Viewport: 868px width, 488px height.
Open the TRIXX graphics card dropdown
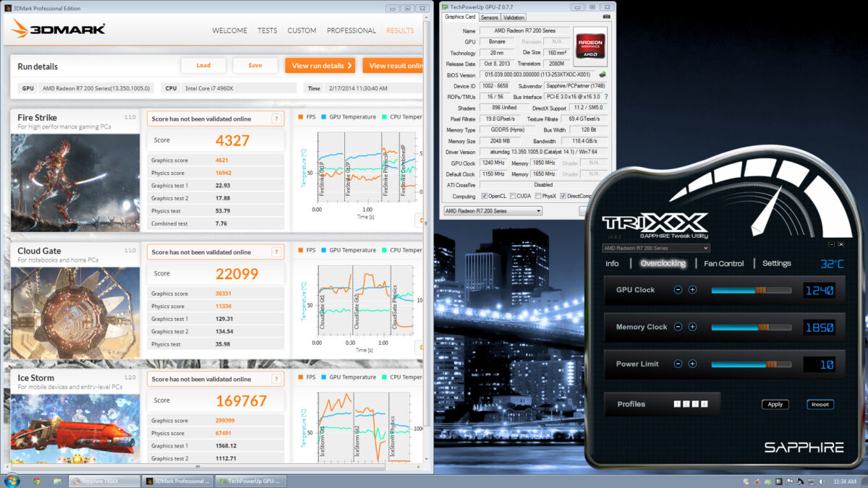click(656, 248)
